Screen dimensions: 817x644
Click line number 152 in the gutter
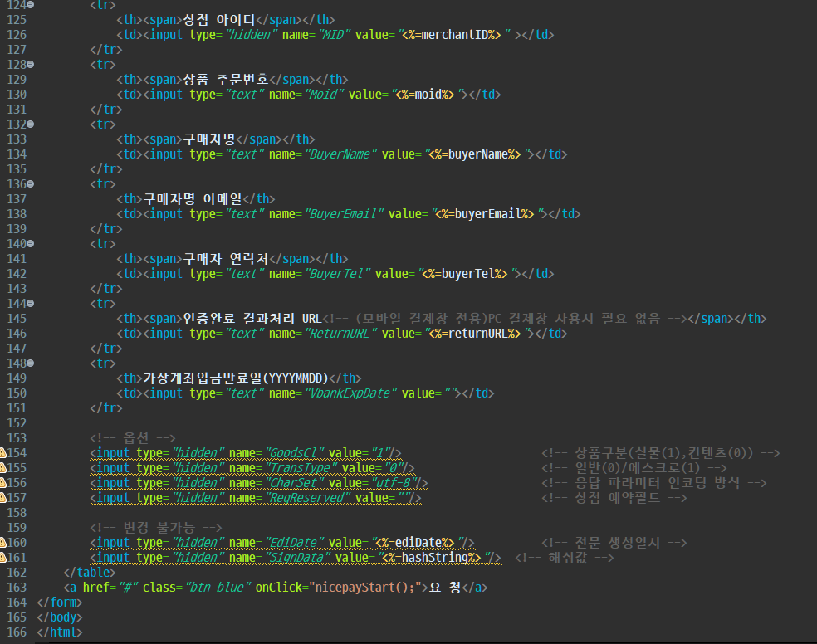click(x=17, y=423)
